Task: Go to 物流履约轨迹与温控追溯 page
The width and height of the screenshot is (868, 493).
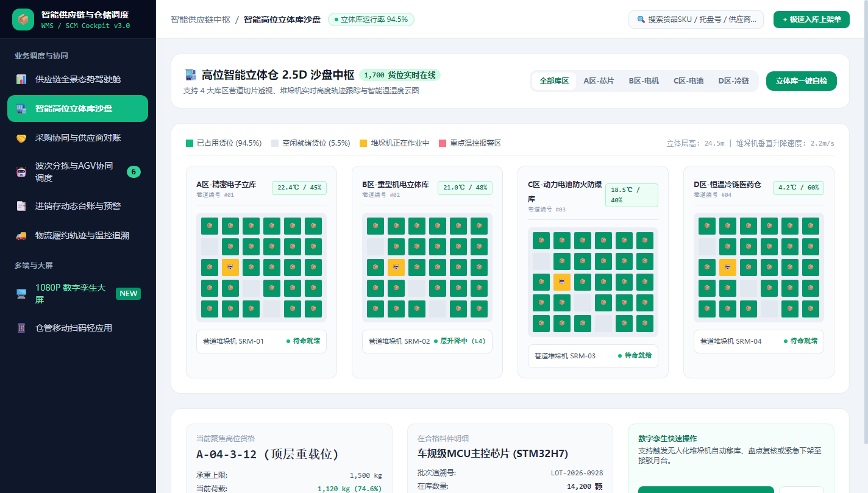Action: (x=77, y=235)
